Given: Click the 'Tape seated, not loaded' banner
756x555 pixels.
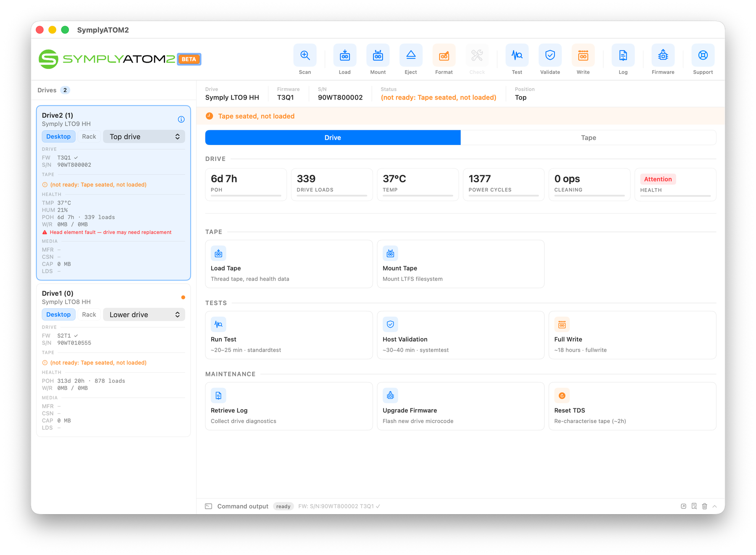Looking at the screenshot, I should [x=461, y=116].
